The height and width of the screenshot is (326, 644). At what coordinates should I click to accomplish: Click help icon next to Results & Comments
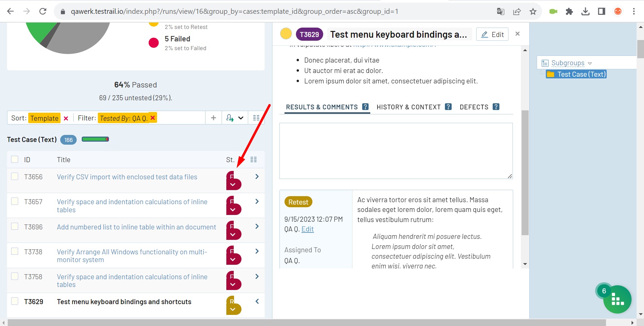[x=365, y=107]
